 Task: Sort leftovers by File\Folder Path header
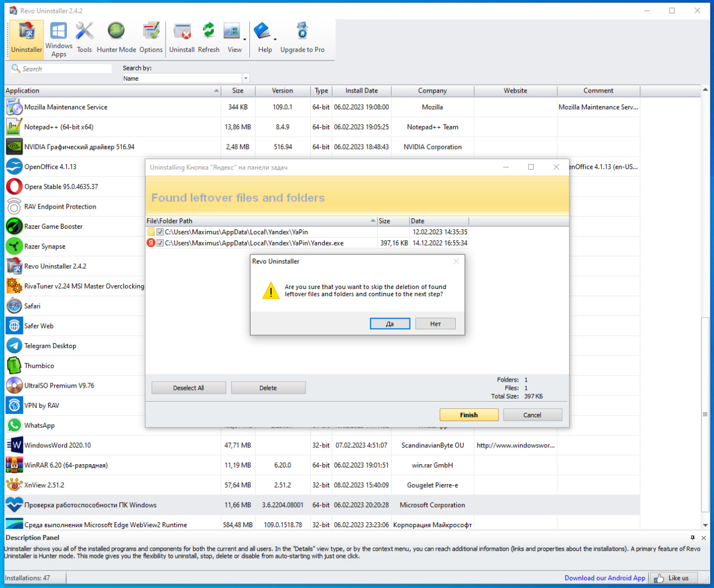(261, 221)
